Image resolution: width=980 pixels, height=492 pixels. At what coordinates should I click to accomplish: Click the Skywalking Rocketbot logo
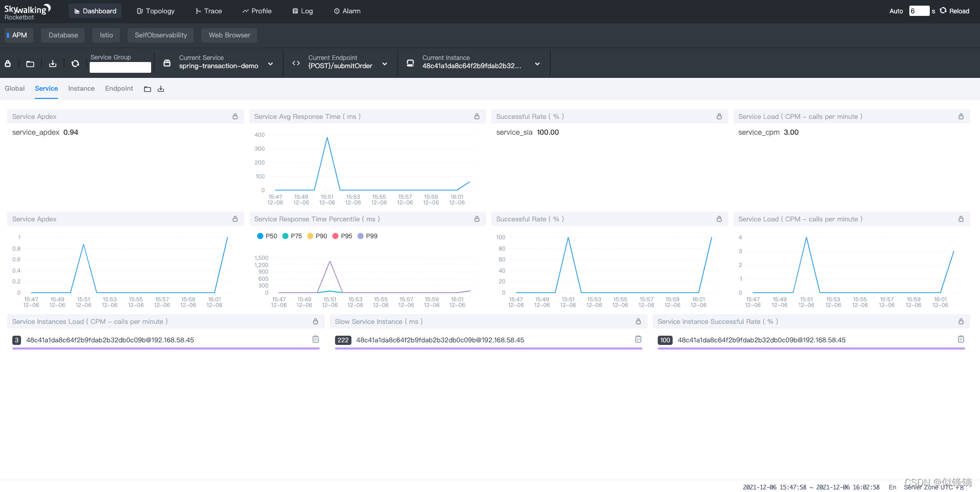pos(27,11)
